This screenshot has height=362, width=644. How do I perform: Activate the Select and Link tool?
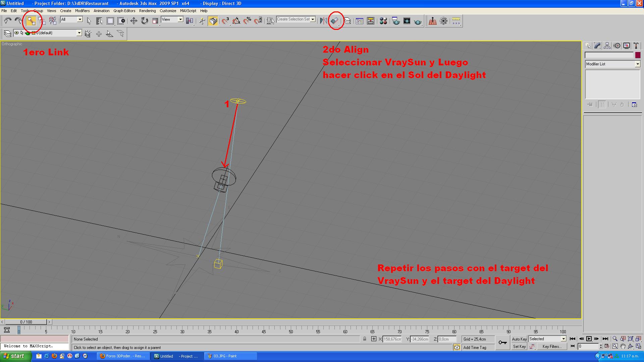[31, 21]
